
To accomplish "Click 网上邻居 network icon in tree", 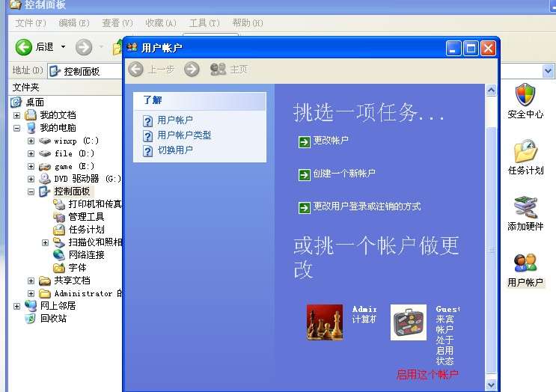I will pos(31,305).
